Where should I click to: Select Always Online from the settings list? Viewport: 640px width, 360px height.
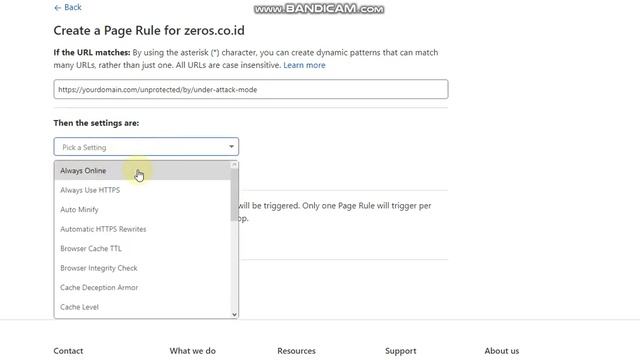142,171
